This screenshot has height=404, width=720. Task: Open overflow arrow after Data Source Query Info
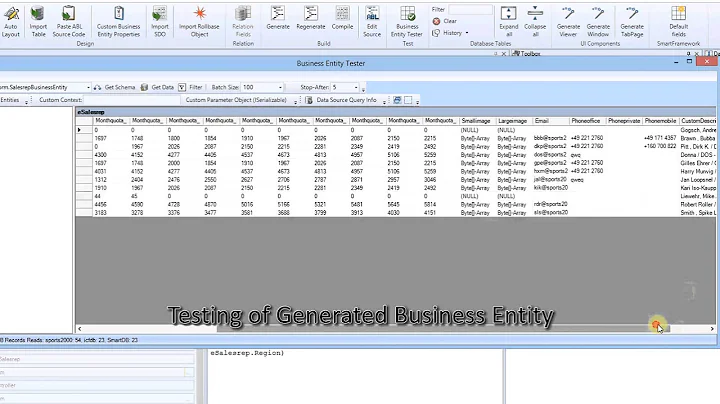384,101
